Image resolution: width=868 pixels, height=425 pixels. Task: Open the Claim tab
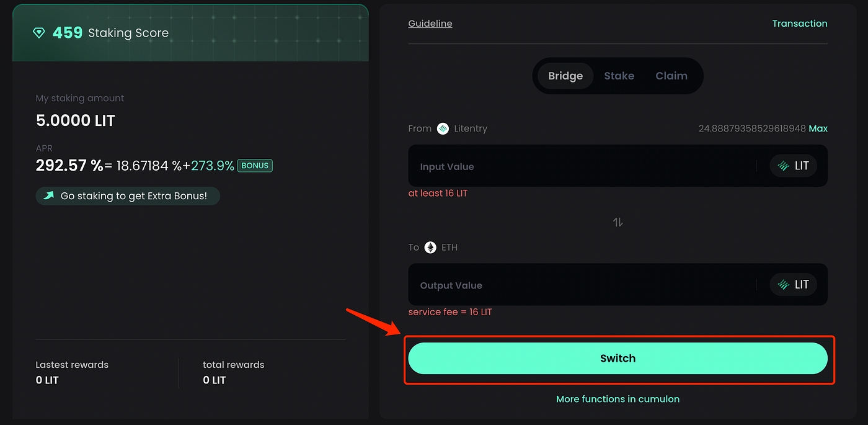pos(671,76)
